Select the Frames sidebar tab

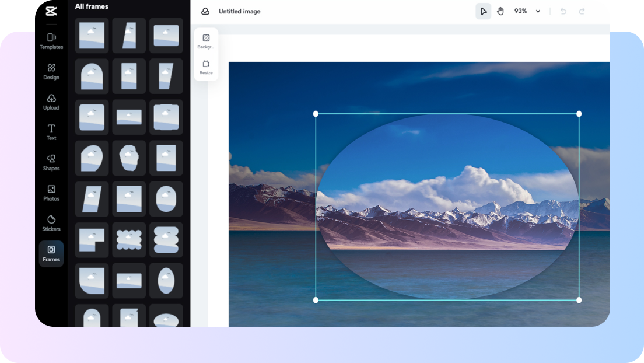click(x=51, y=254)
